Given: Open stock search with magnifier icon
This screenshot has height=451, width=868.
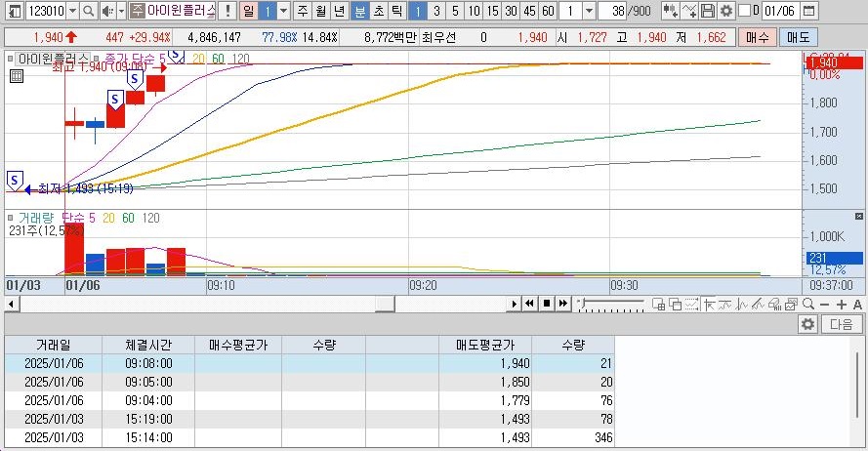Looking at the screenshot, I should pyautogui.click(x=88, y=11).
